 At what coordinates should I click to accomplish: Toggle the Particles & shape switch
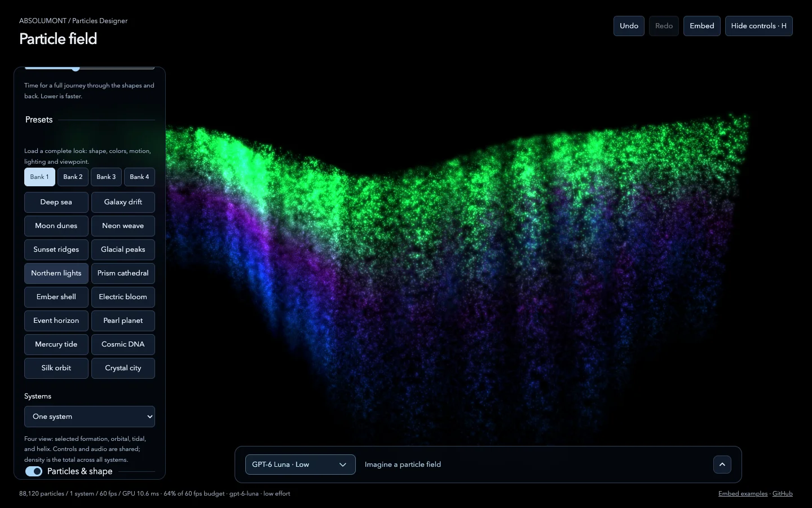34,471
